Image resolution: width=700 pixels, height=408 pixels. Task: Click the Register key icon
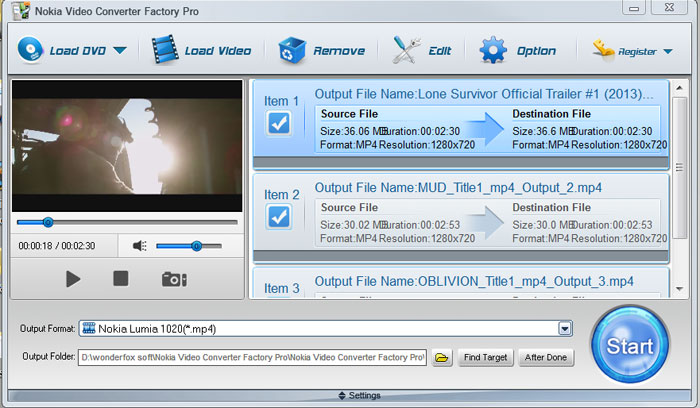click(603, 49)
